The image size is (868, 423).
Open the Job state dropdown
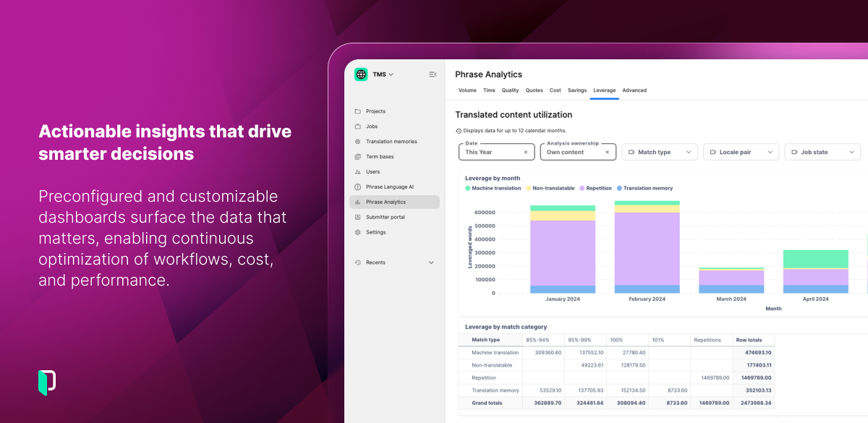[822, 153]
